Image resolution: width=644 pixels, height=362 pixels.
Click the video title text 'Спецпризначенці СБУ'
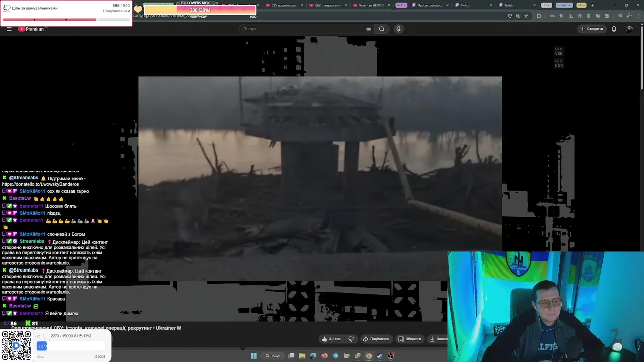pos(96,328)
